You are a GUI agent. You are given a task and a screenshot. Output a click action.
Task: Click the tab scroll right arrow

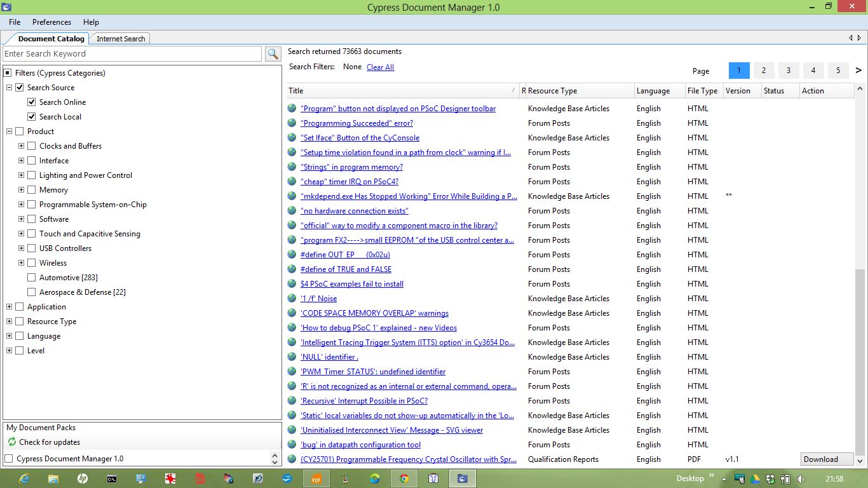859,38
